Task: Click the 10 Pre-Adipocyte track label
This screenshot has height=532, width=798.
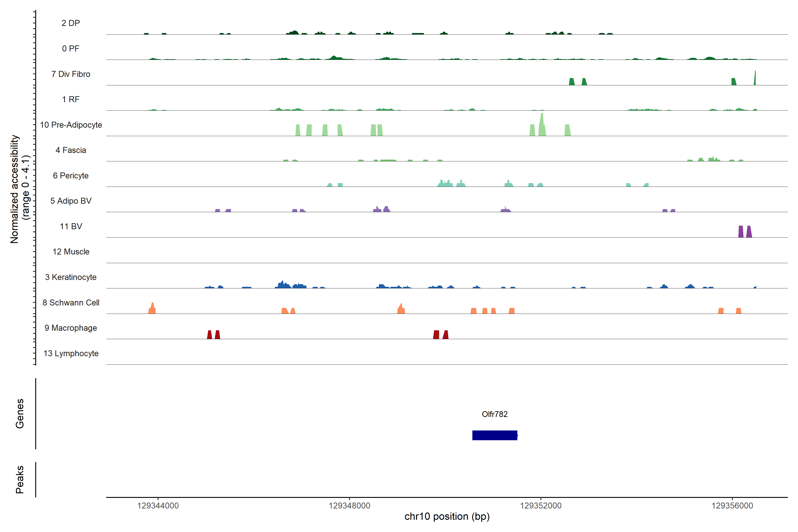Action: (x=70, y=125)
